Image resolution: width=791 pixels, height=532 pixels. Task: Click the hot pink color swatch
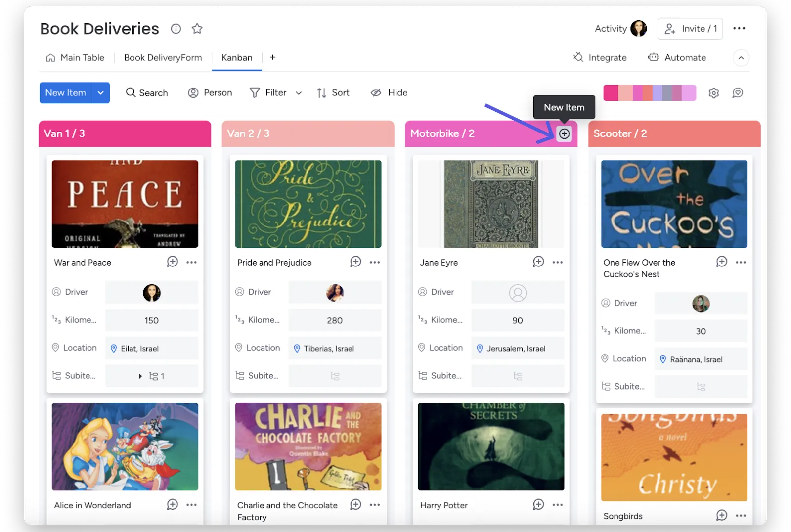pyautogui.click(x=611, y=93)
